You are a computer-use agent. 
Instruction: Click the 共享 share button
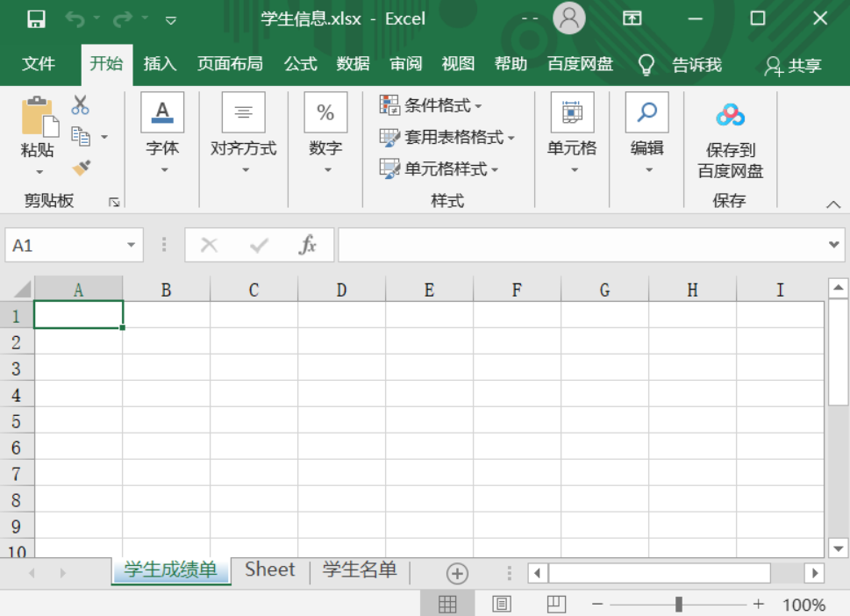[x=793, y=65]
